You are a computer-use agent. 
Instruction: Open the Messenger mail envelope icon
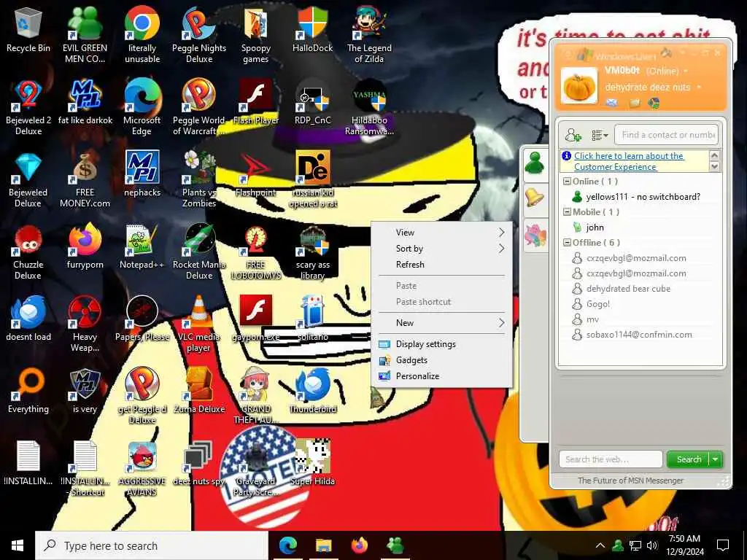point(612,102)
